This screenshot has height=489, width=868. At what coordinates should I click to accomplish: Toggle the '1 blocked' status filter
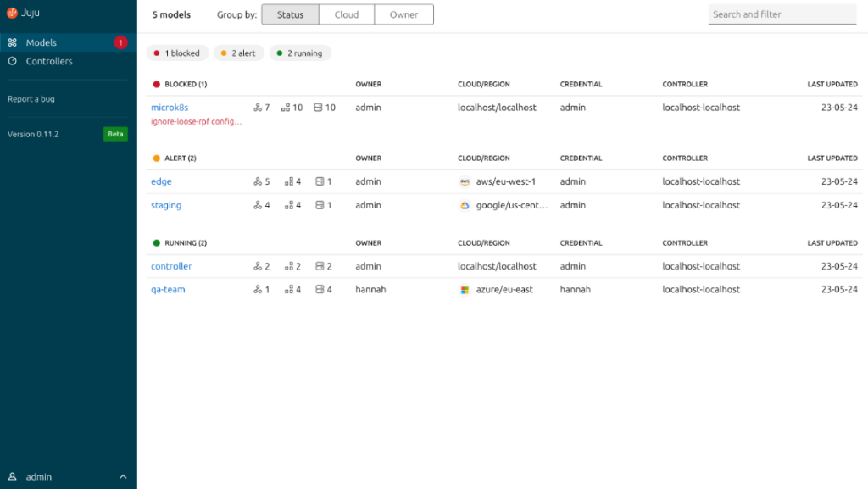(x=177, y=53)
